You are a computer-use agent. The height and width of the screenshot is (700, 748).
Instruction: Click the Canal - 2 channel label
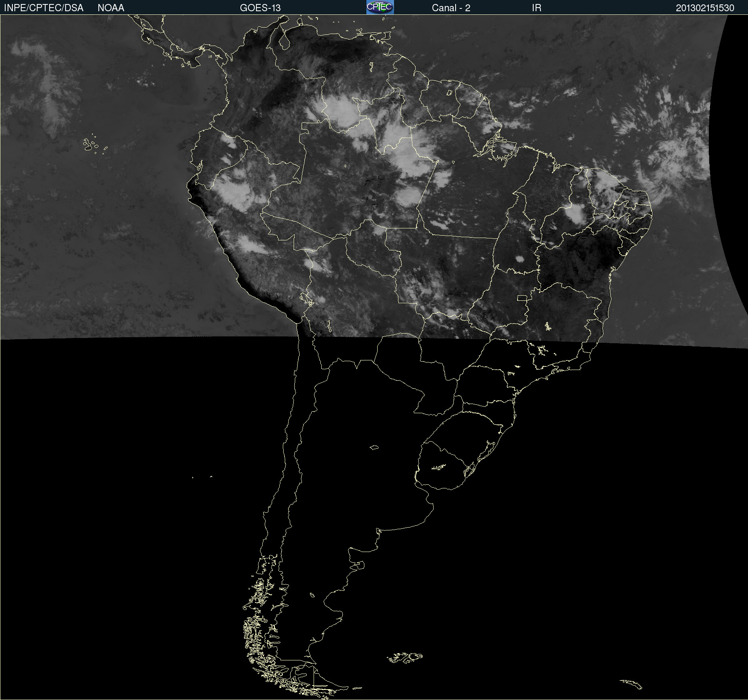451,8
